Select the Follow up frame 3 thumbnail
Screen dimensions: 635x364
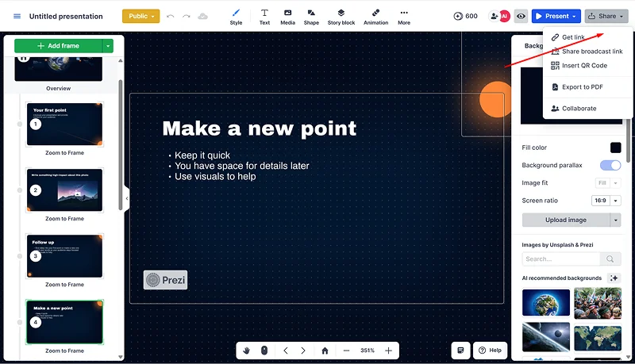click(x=64, y=255)
